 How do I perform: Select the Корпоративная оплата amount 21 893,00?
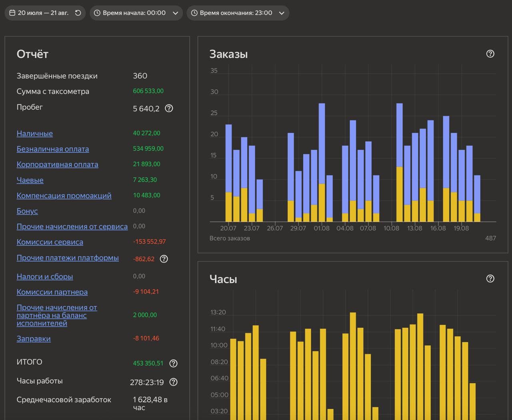point(146,164)
